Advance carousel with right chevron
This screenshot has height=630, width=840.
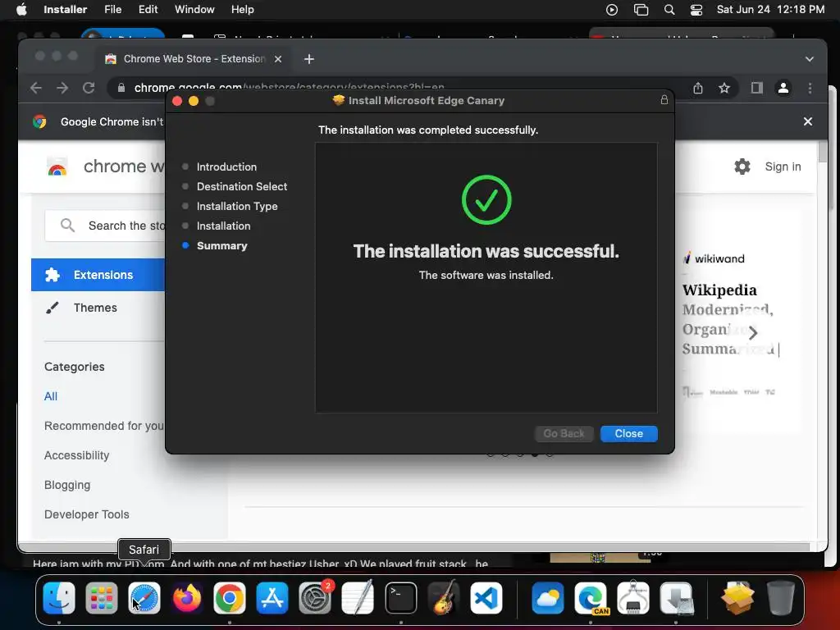[753, 333]
